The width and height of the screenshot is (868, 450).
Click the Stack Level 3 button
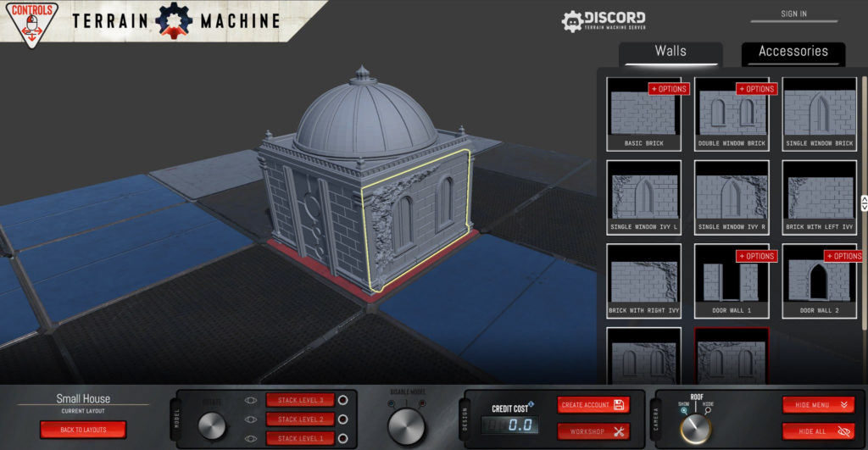301,400
